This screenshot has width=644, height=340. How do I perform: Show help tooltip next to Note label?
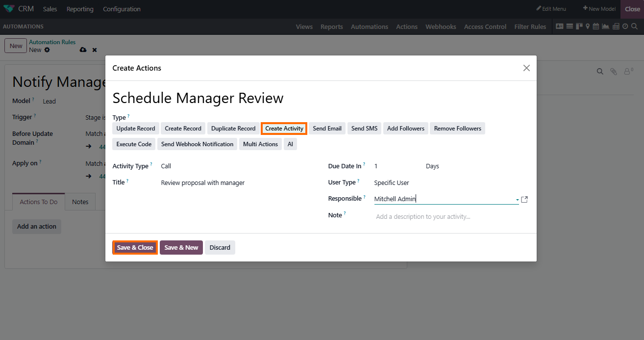[345, 213]
